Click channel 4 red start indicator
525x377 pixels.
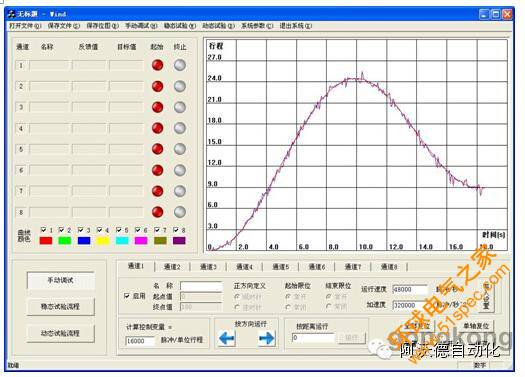[x=157, y=128]
